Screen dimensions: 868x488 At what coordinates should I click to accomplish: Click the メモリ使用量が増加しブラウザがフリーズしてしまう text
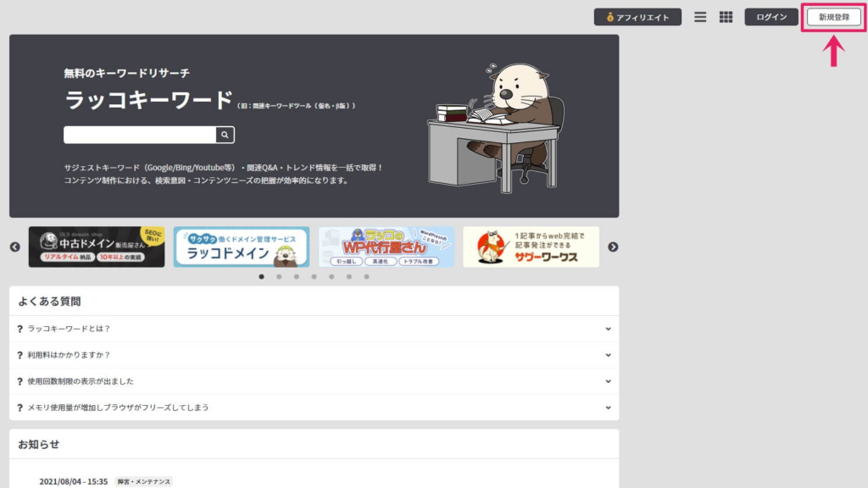pos(119,408)
